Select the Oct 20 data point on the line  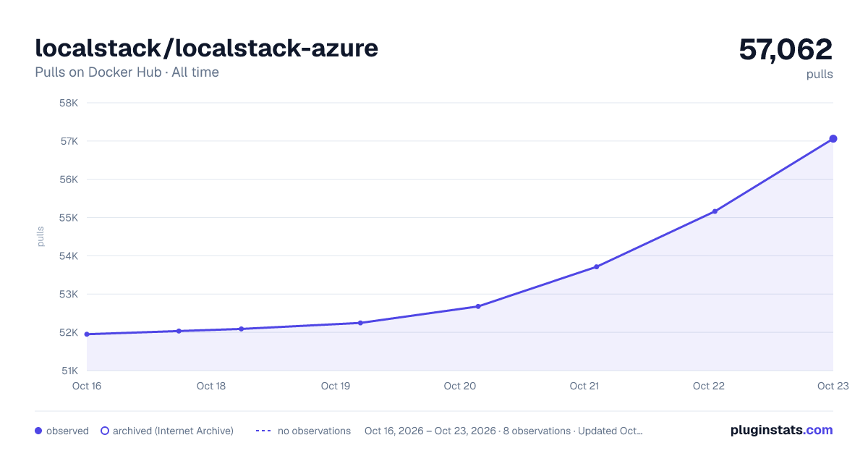point(478,306)
